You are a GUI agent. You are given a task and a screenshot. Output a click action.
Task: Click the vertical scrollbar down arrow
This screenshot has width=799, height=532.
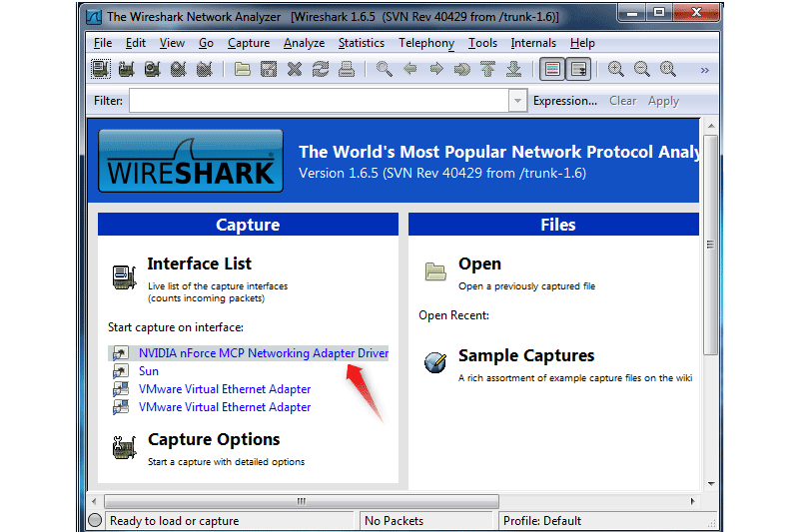(x=711, y=484)
